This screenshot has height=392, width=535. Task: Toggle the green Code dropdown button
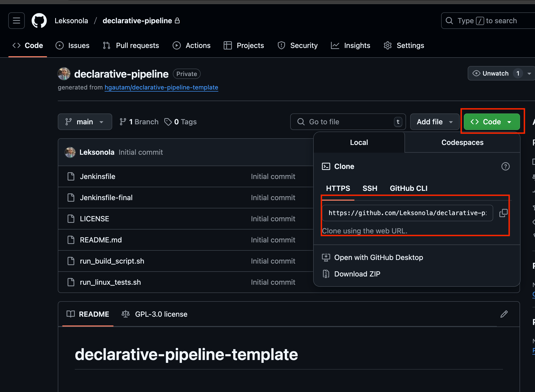click(x=492, y=122)
